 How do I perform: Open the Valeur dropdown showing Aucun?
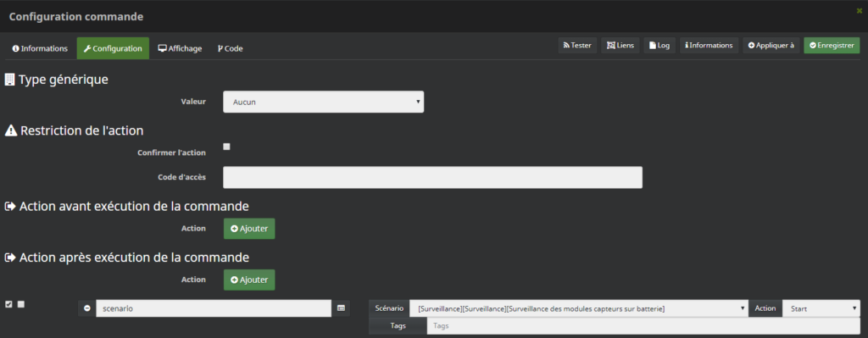(323, 102)
